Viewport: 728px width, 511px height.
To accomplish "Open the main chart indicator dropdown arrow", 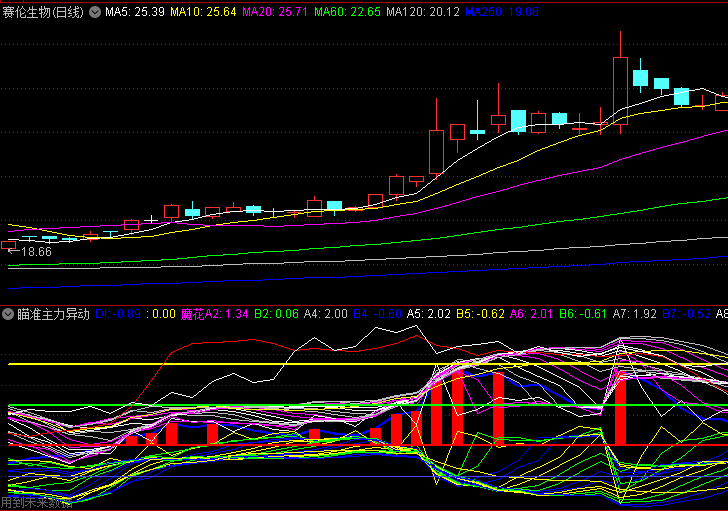I will (95, 13).
